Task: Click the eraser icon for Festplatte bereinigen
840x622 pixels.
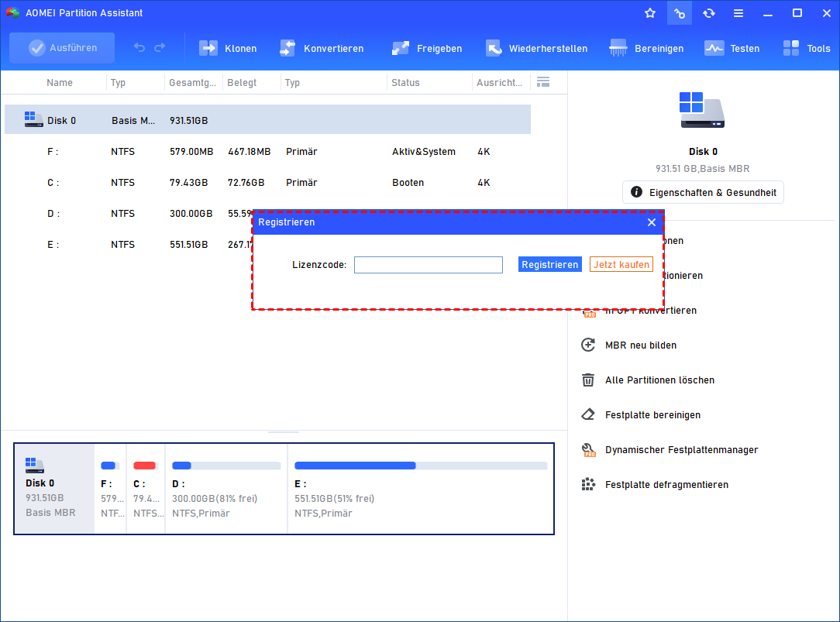Action: [x=588, y=414]
